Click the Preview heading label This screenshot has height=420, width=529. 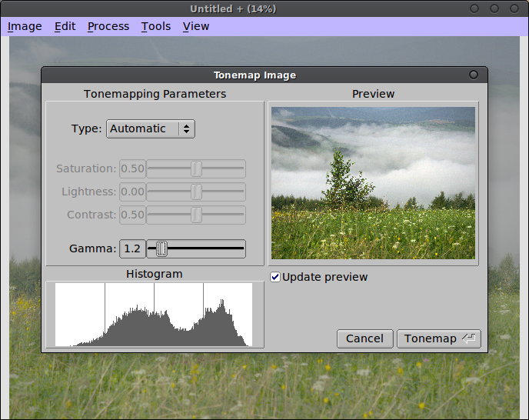tap(373, 94)
